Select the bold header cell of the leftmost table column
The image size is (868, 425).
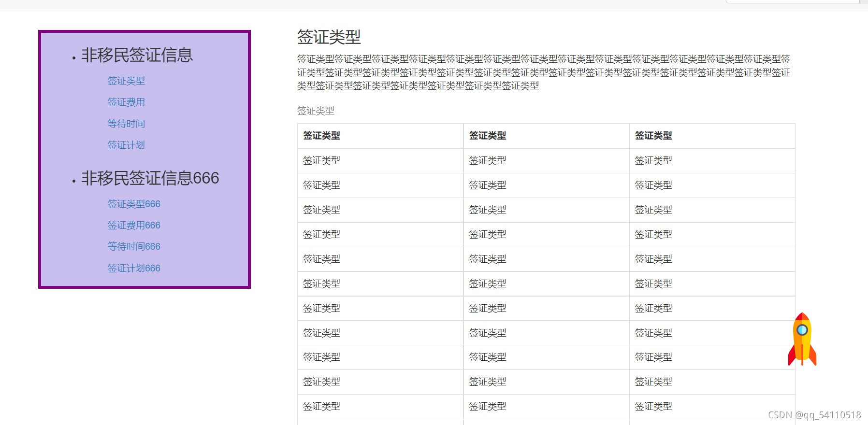tap(380, 136)
